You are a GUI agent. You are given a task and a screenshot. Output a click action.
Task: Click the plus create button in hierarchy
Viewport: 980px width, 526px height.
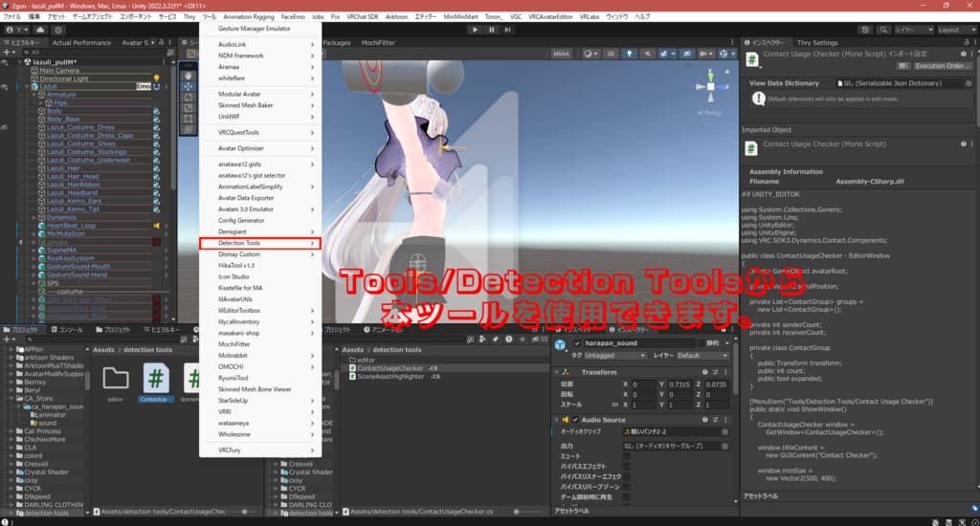coord(8,53)
